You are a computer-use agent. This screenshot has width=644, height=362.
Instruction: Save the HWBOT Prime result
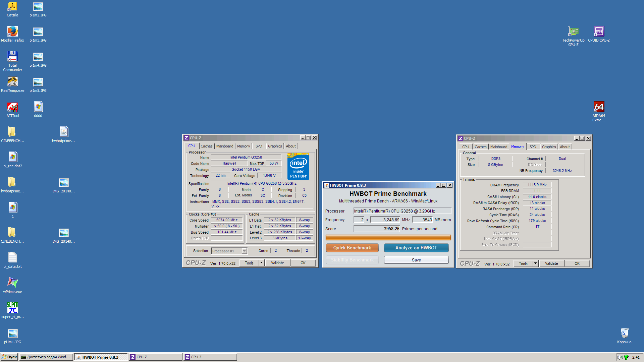416,260
